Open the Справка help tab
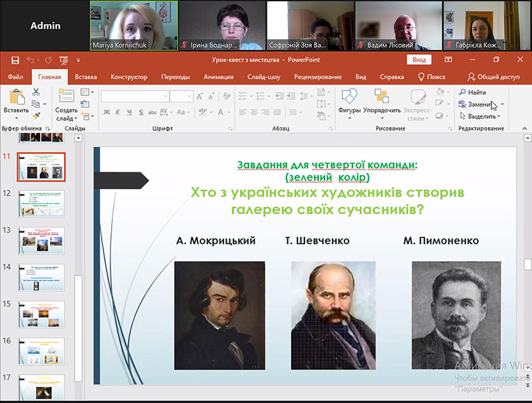Image resolution: width=532 pixels, height=403 pixels. click(392, 77)
